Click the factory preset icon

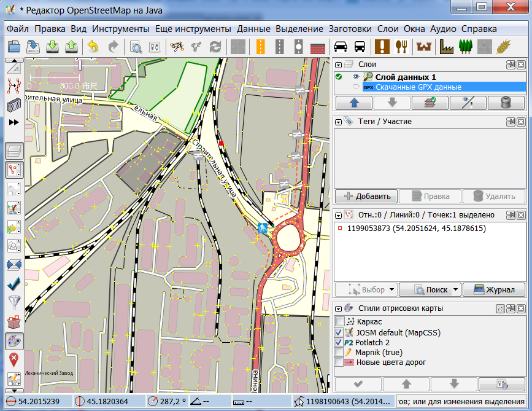[446, 47]
